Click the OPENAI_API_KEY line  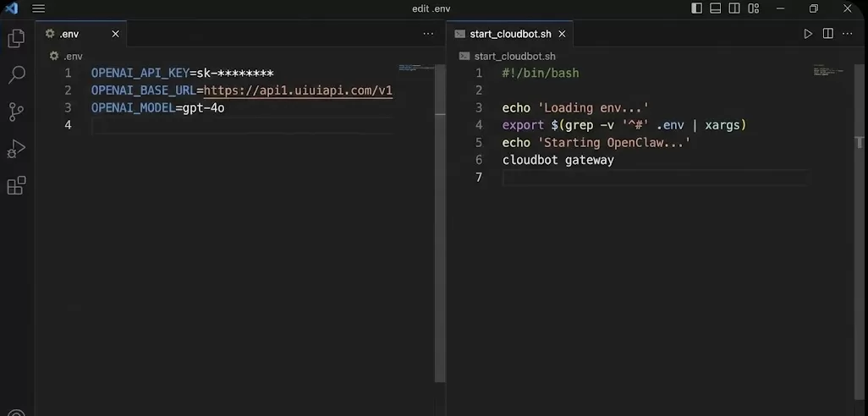click(183, 73)
